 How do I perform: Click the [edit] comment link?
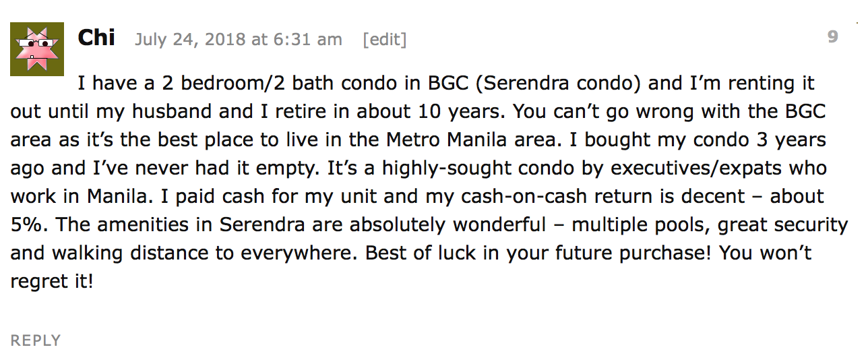384,40
